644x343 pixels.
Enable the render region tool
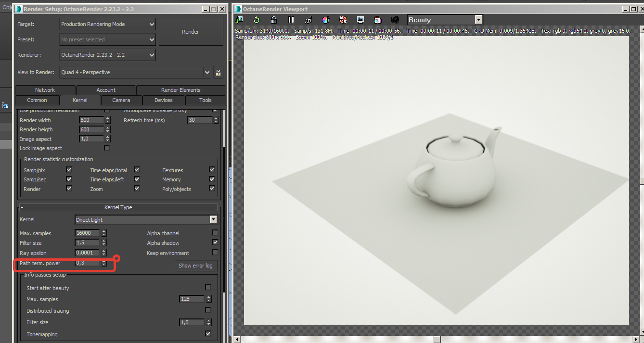click(378, 20)
